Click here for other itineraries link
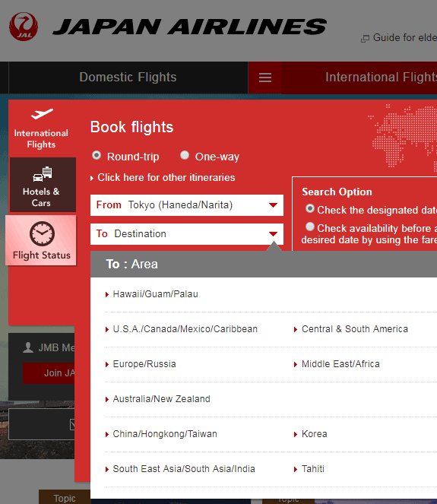 [163, 178]
